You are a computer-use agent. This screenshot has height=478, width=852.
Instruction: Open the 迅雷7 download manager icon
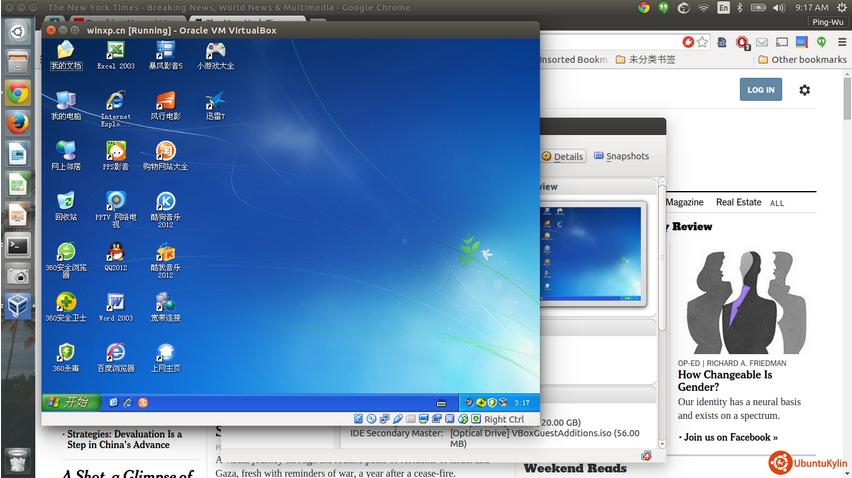tap(215, 102)
